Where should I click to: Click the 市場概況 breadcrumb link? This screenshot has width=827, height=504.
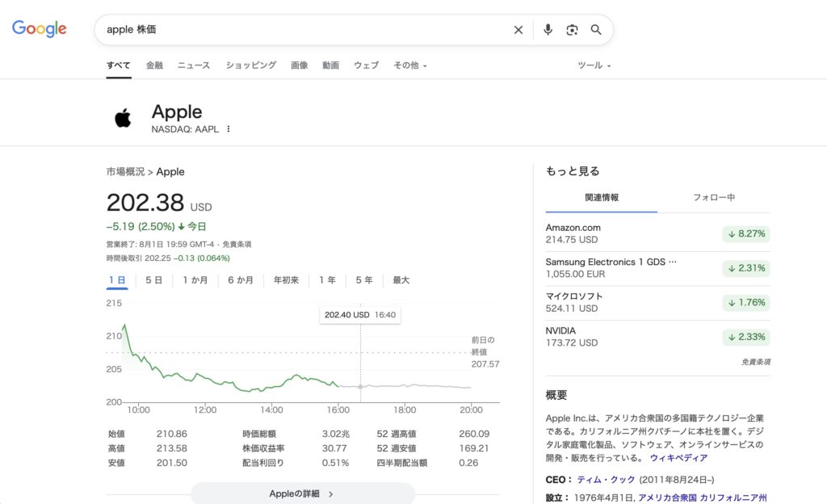pos(125,172)
